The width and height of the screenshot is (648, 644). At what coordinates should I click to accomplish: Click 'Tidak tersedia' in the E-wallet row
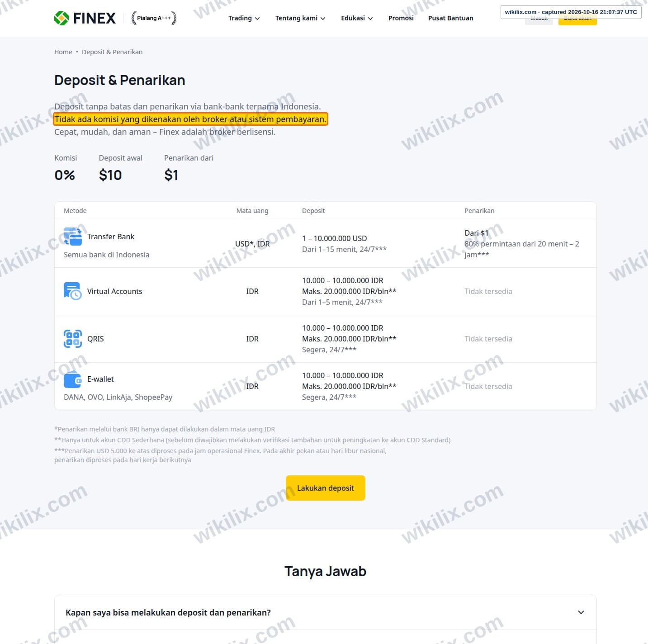click(x=488, y=386)
